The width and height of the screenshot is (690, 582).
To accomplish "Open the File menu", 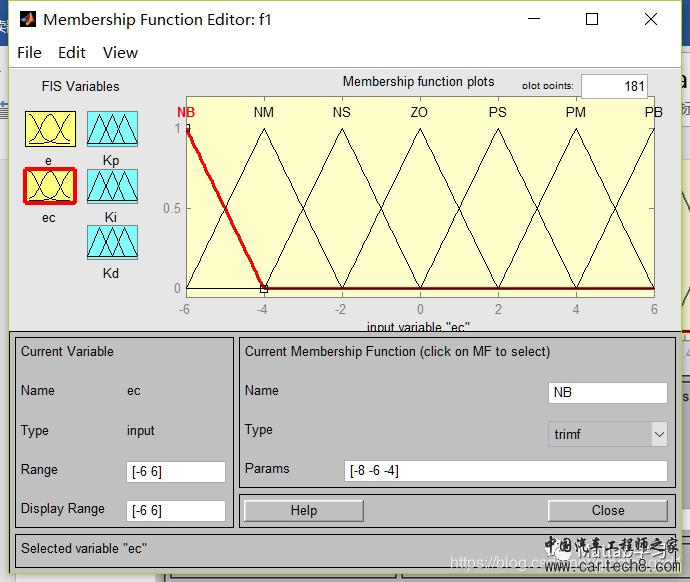I will pos(29,53).
